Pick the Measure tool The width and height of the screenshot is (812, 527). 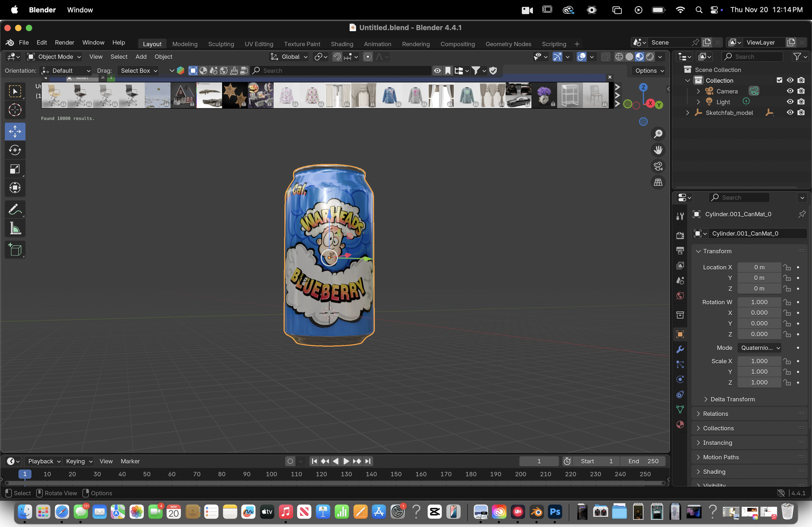(x=15, y=228)
